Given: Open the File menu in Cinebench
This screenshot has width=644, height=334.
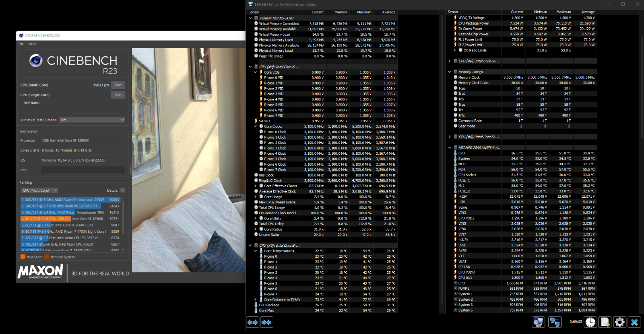Looking at the screenshot, I should pos(21,44).
